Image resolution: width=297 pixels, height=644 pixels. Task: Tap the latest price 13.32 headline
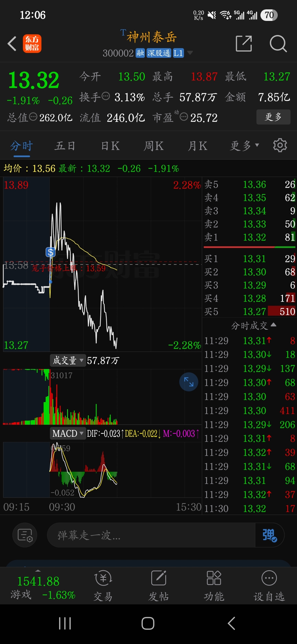(34, 80)
